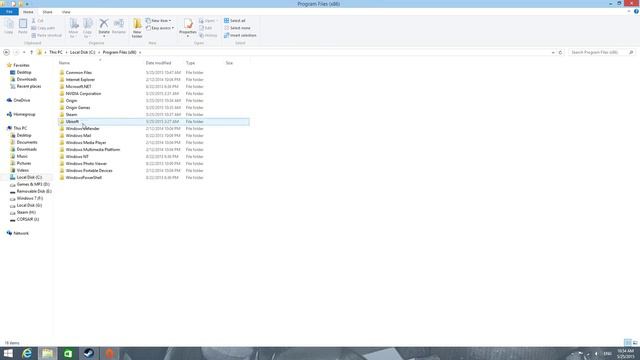Click the Cut scissors icon
The height and width of the screenshot is (360, 640).
click(x=34, y=20)
